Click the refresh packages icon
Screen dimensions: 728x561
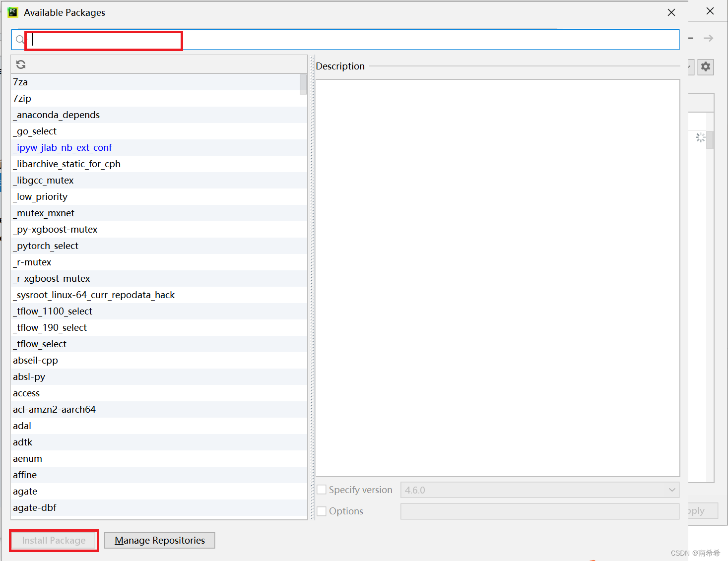pos(21,64)
